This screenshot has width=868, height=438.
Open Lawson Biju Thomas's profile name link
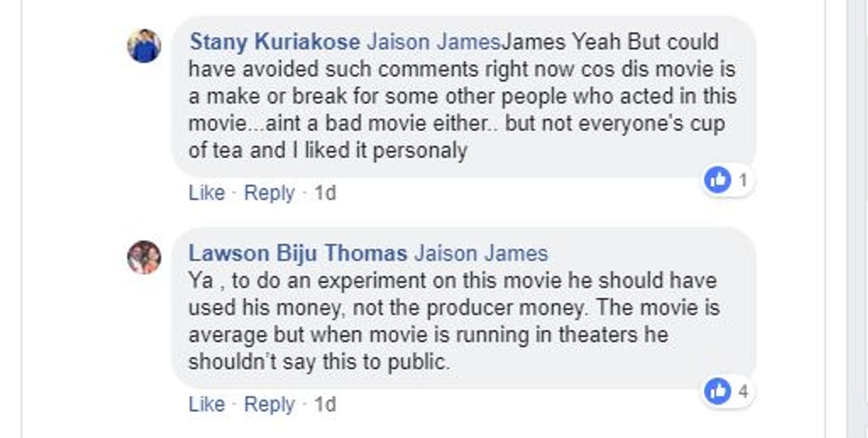(298, 254)
